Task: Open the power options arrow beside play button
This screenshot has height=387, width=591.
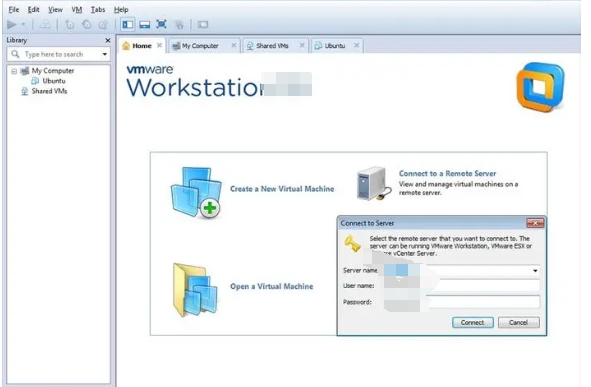Action: coord(23,25)
